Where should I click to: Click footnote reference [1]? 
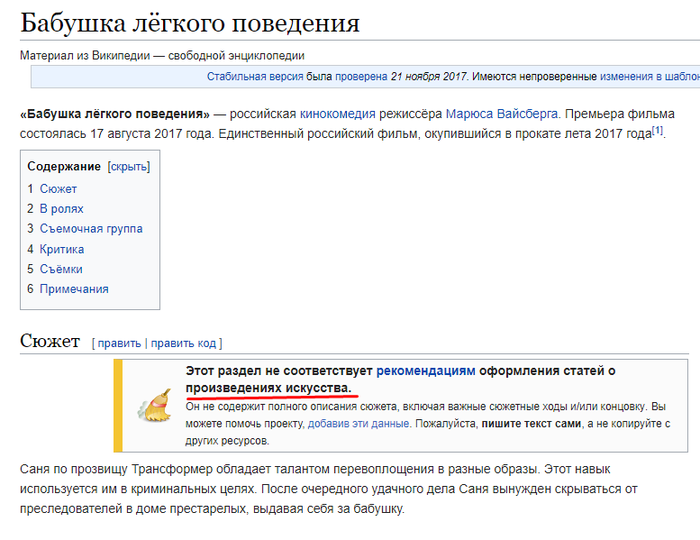click(657, 130)
